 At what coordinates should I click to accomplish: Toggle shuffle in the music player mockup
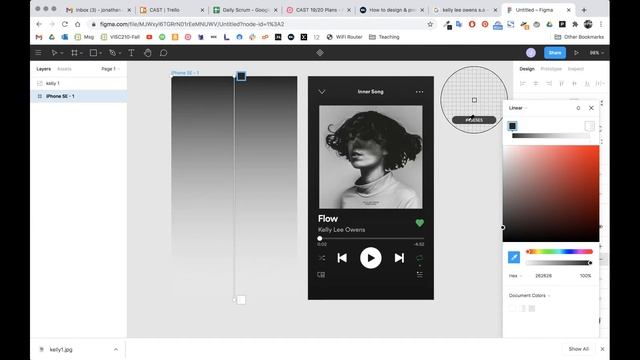pos(322,258)
